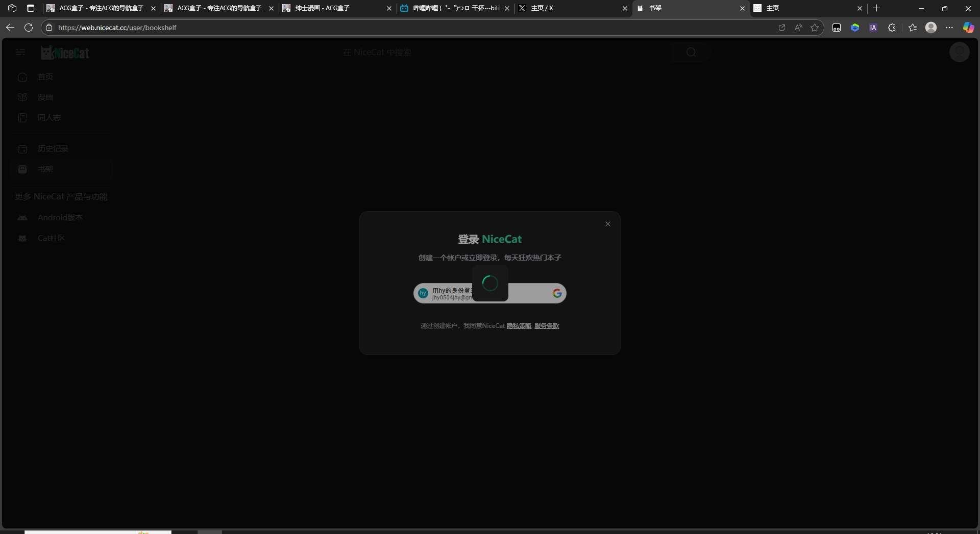980x534 pixels.
Task: Click the open-in-app icon in address bar
Action: click(x=781, y=28)
